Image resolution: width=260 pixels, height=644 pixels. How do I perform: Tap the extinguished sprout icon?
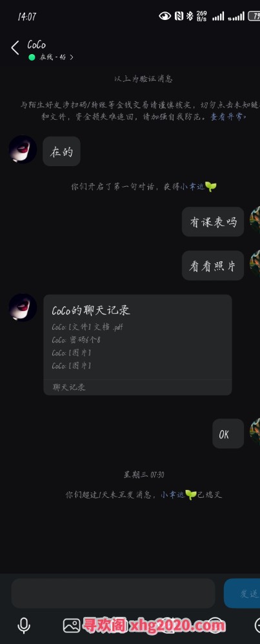click(190, 495)
